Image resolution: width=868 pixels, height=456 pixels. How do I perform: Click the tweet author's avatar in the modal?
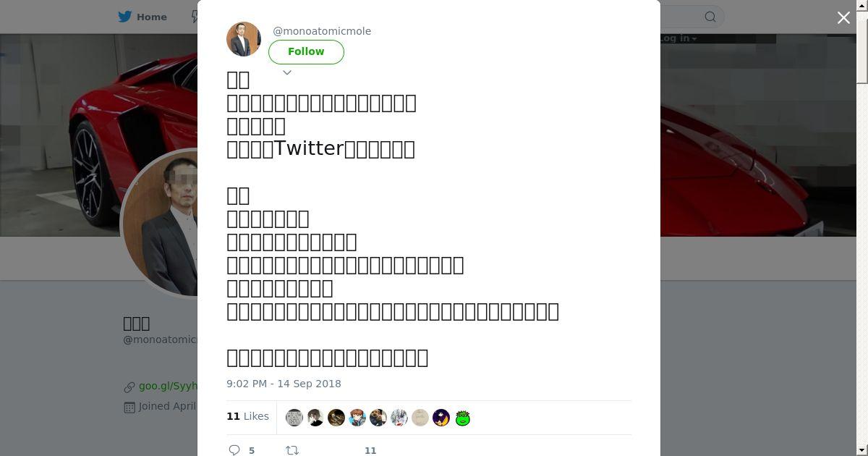(244, 39)
